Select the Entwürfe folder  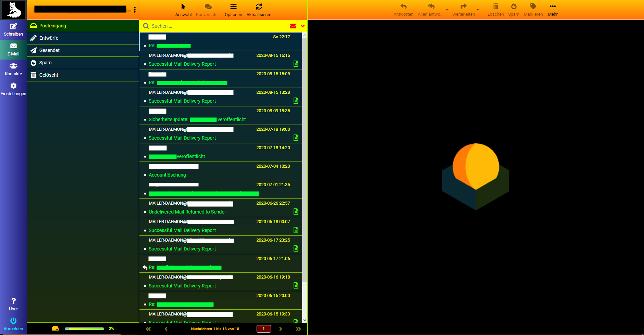pyautogui.click(x=49, y=38)
